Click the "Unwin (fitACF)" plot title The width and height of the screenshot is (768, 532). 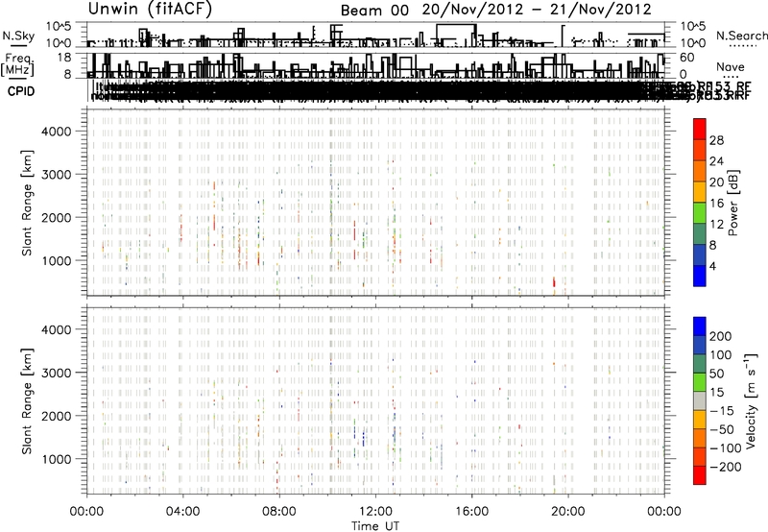pyautogui.click(x=150, y=9)
